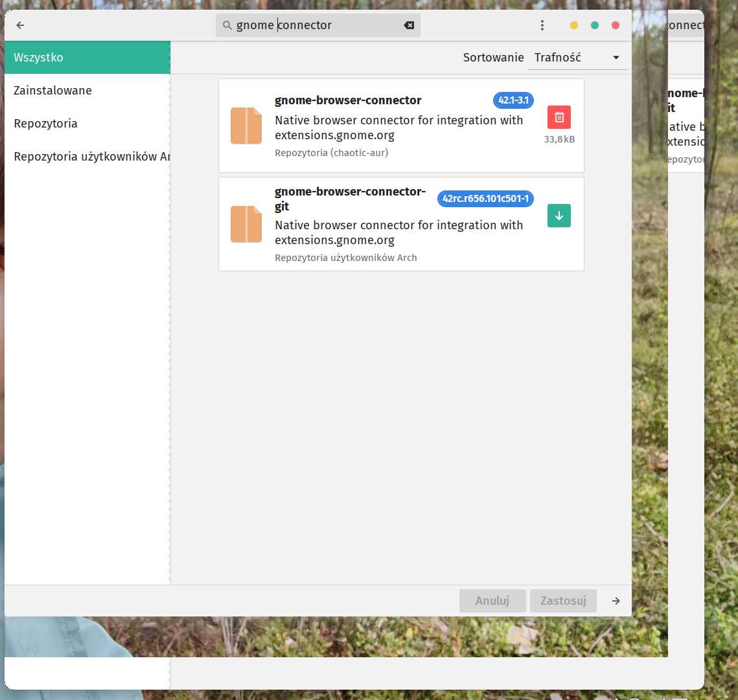Click version badge 42.1-3.1

(x=513, y=100)
